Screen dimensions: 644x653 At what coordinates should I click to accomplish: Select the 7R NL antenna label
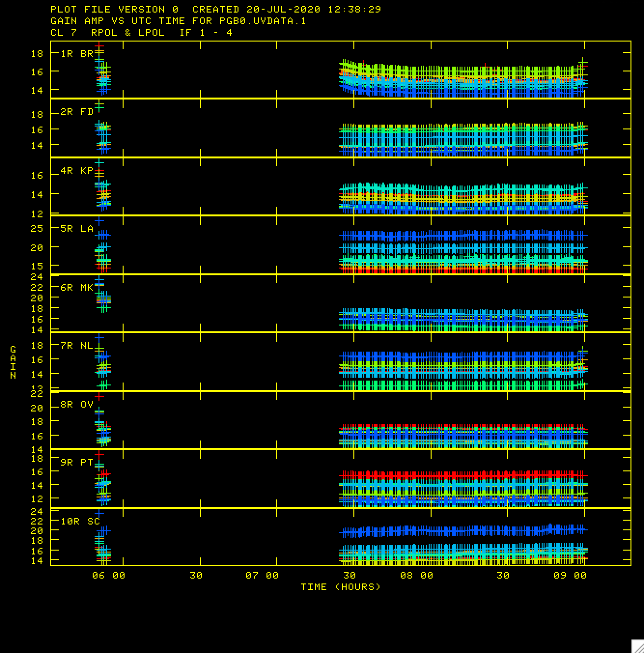(x=77, y=345)
